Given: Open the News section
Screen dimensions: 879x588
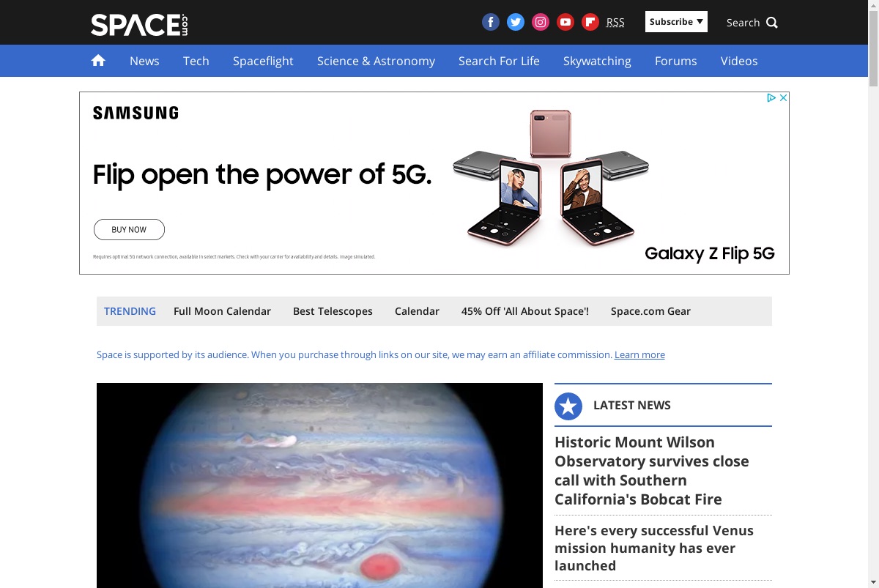Looking at the screenshot, I should [x=144, y=61].
